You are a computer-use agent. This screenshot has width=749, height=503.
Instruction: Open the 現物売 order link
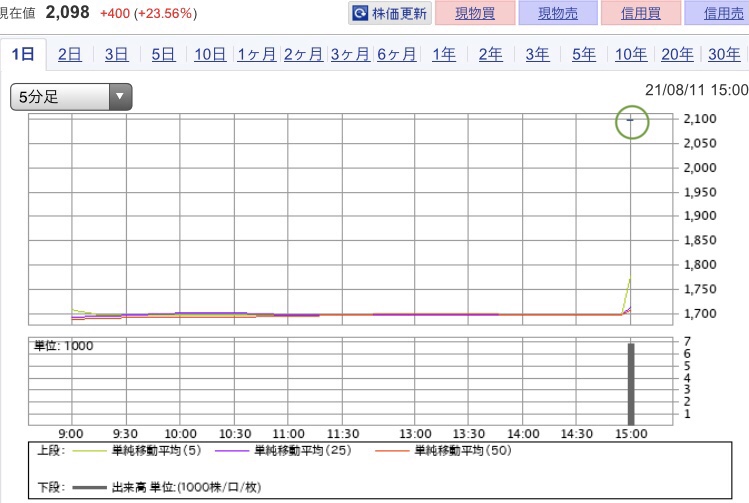(558, 13)
